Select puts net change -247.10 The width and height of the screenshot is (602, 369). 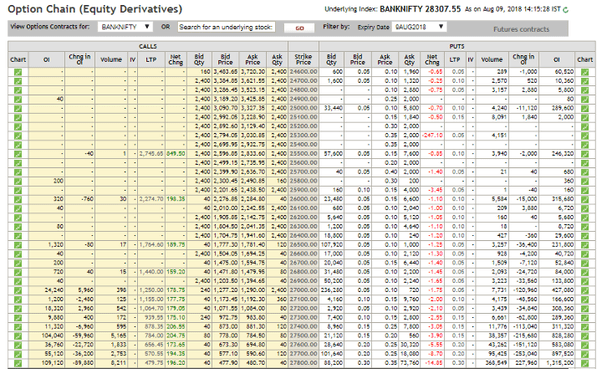click(432, 136)
